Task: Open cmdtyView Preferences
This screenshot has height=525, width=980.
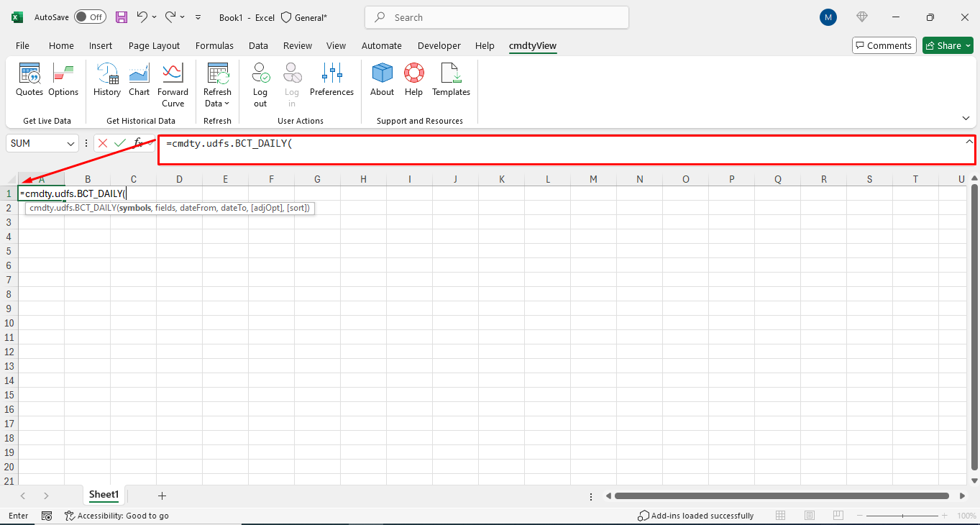Action: pyautogui.click(x=331, y=80)
